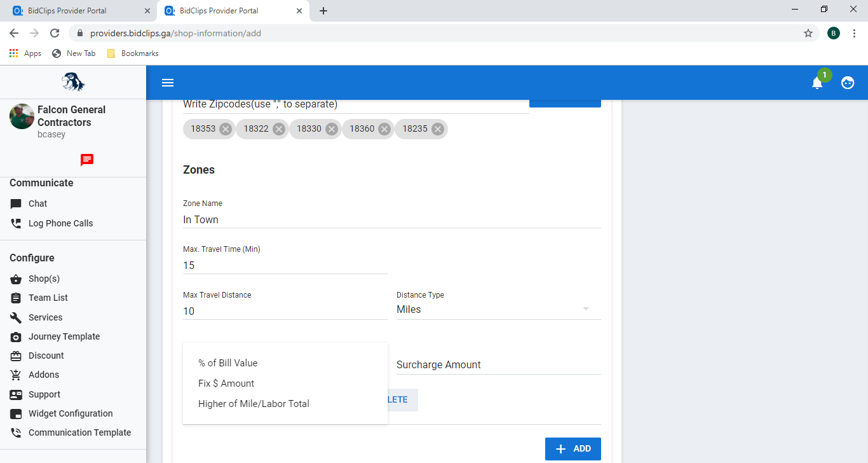This screenshot has height=463, width=868.
Task: Select Fix $ Amount option
Action: [285, 384]
